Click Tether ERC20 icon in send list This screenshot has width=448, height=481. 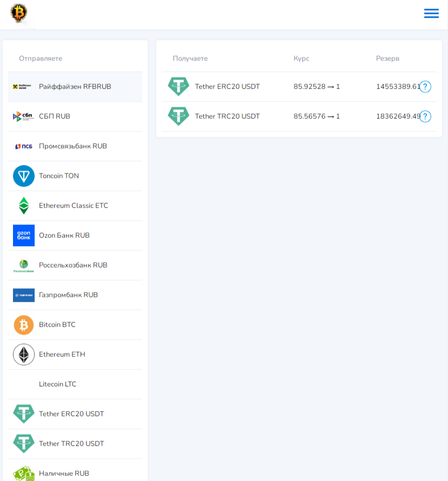(x=24, y=414)
